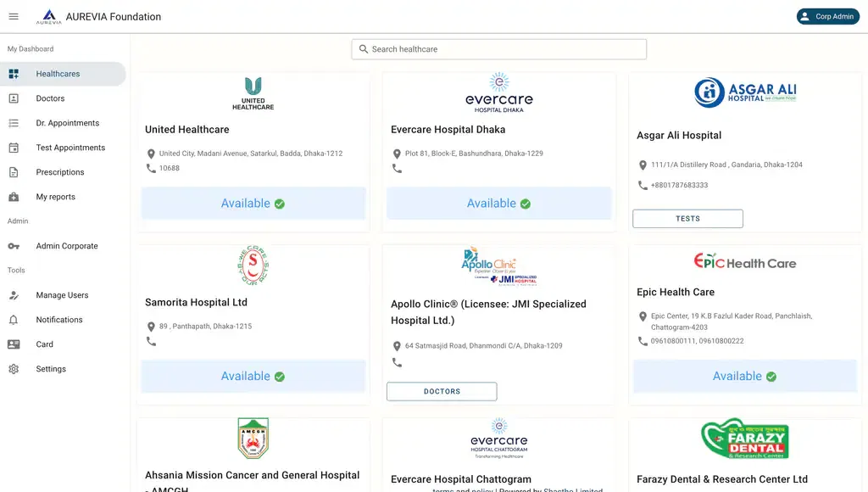
Task: Click Available on Evercare Hospital Dhaka card
Action: coord(498,204)
